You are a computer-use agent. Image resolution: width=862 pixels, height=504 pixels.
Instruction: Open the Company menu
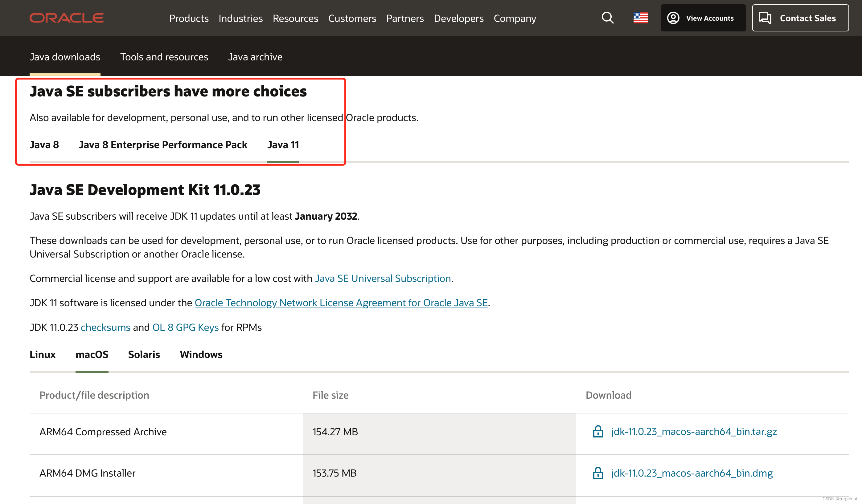[515, 18]
